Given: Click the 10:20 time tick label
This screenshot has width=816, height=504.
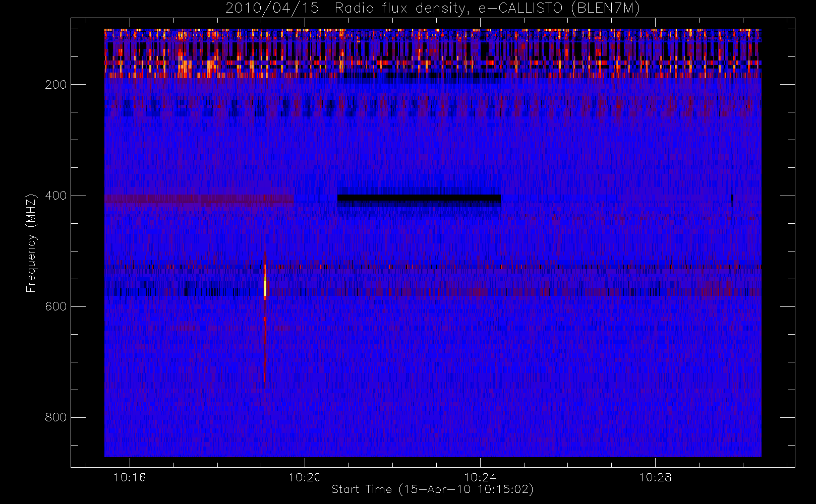Looking at the screenshot, I should [x=305, y=477].
